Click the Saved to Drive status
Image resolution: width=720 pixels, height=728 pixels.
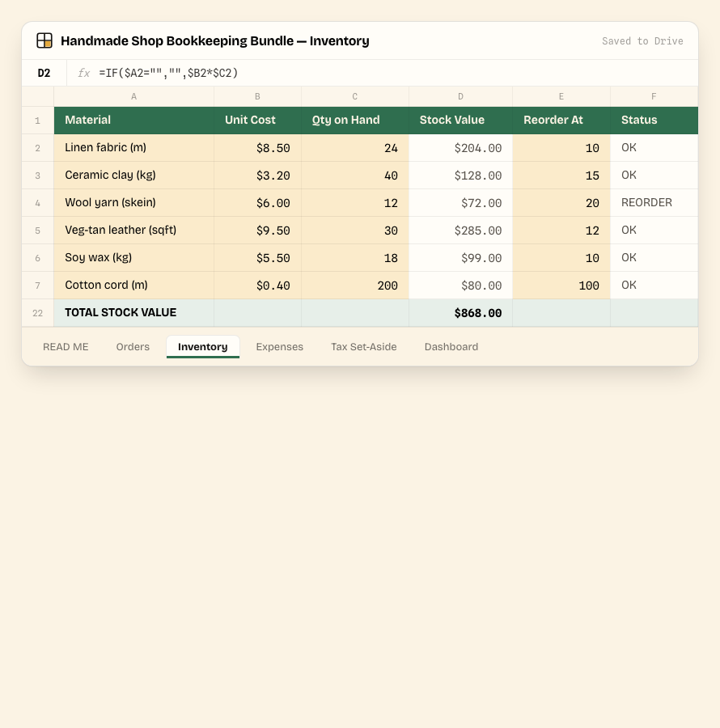642,41
